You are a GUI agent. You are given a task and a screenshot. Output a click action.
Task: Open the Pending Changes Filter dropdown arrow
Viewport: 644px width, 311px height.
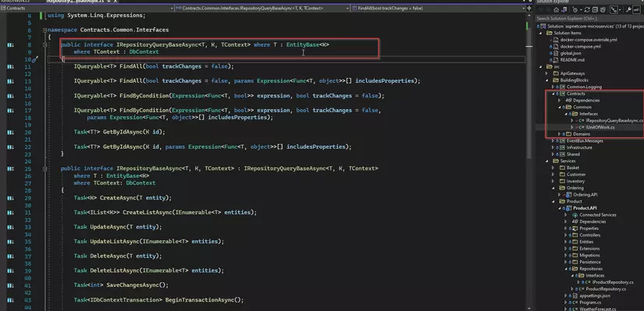[581, 10]
